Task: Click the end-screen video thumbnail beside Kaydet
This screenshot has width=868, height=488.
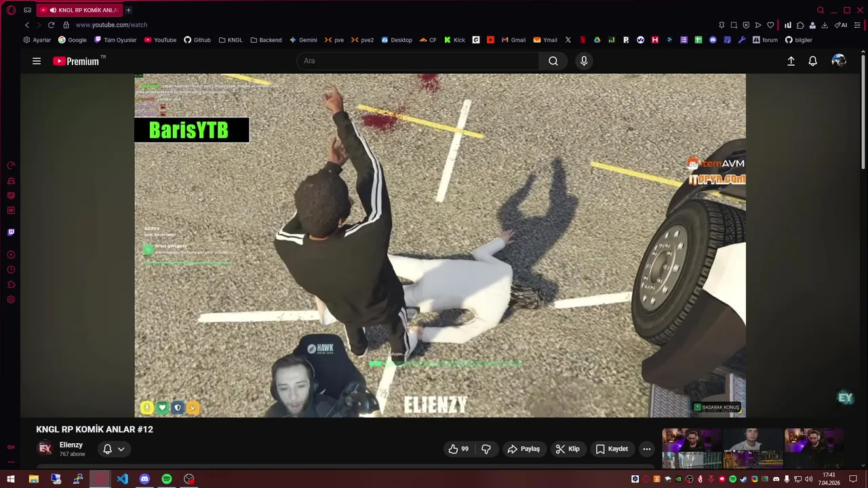Action: (x=692, y=448)
